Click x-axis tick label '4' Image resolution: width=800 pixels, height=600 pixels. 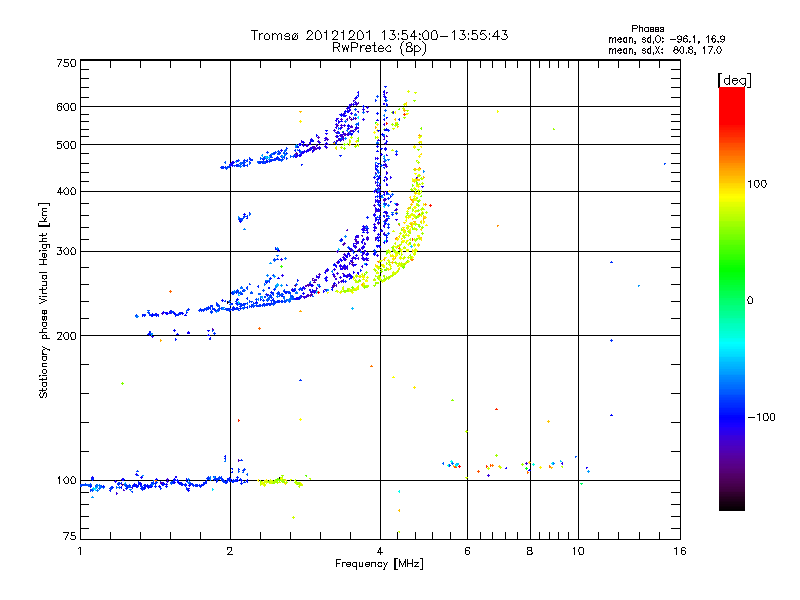380,551
